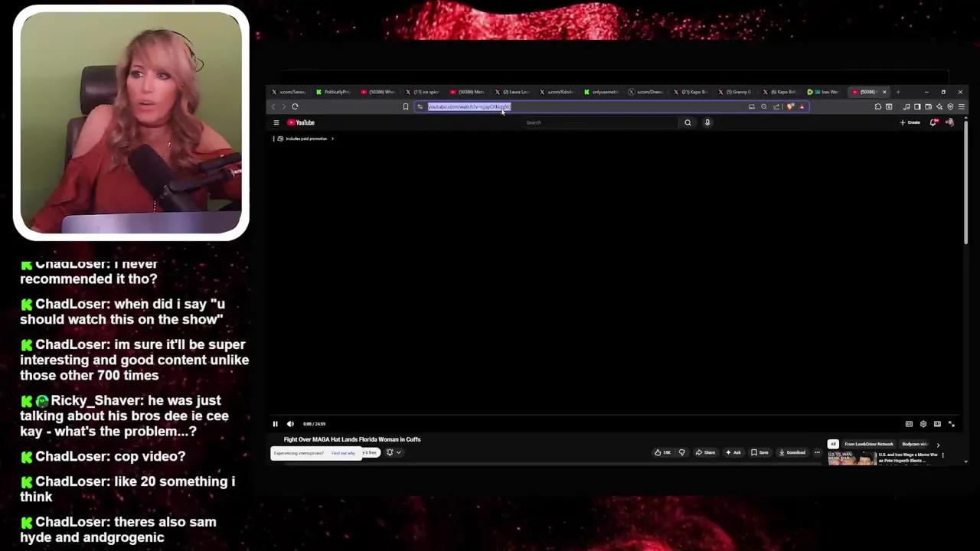Open recommended U.S. and Iran video thumbnail
Image resolution: width=980 pixels, height=551 pixels.
pyautogui.click(x=852, y=458)
